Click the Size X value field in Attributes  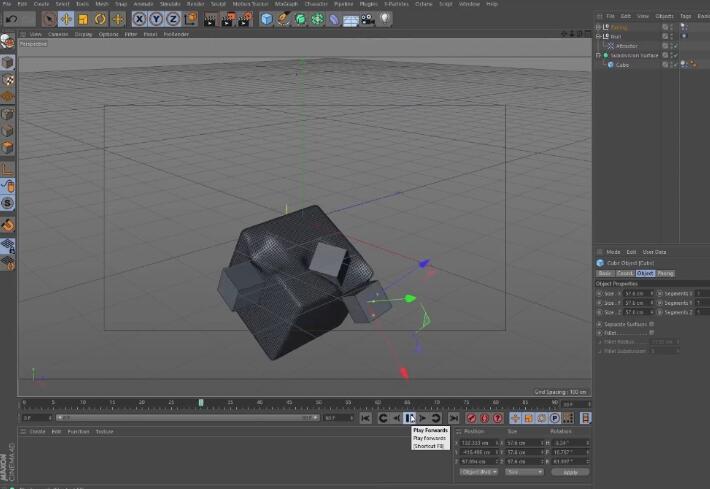(x=637, y=293)
